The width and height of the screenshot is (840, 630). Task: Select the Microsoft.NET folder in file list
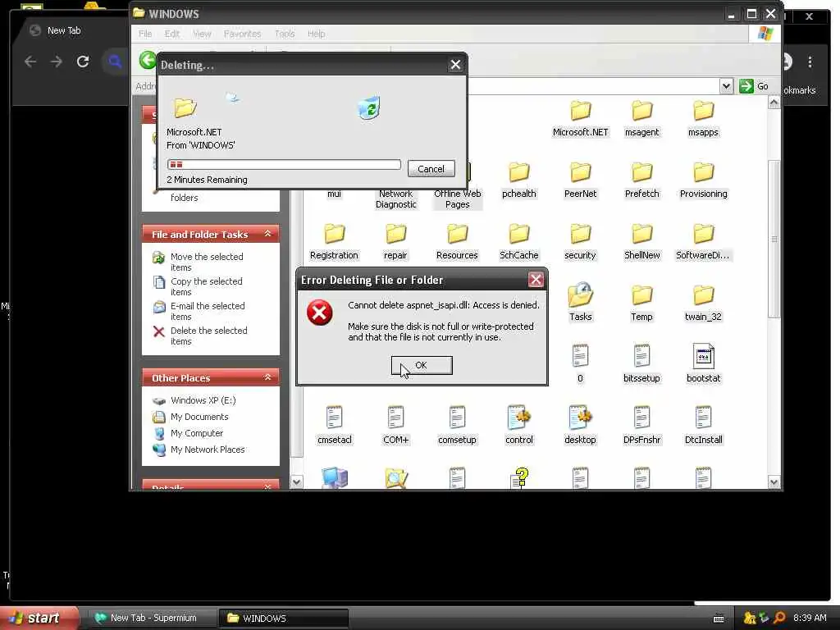click(x=580, y=119)
